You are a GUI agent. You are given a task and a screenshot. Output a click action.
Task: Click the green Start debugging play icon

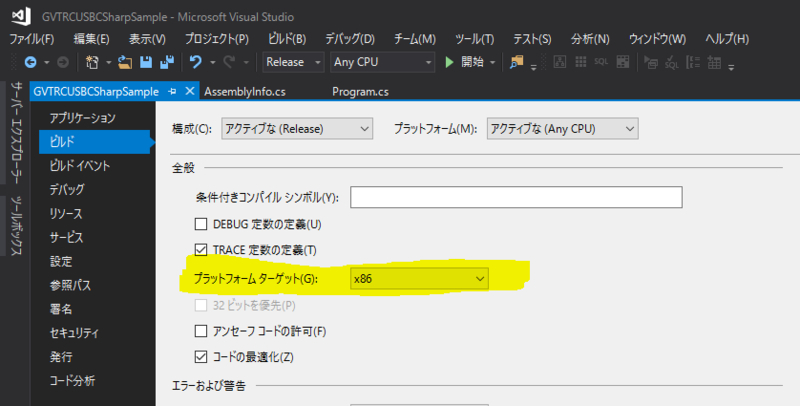click(449, 62)
